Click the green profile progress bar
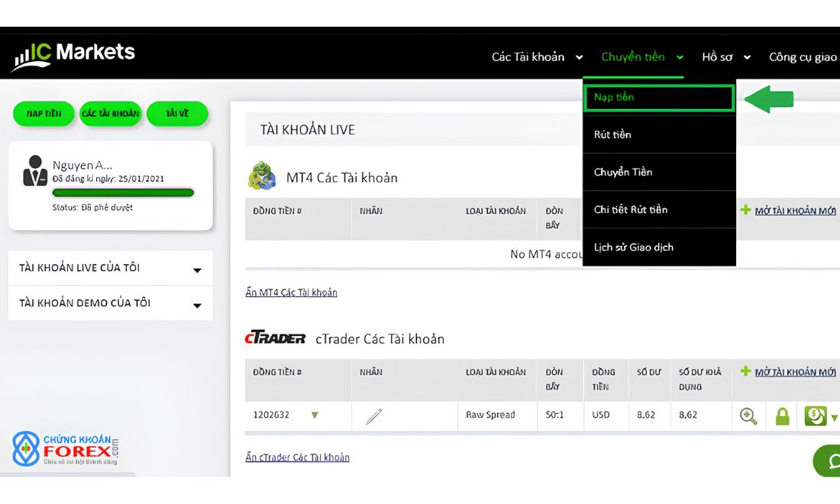 pyautogui.click(x=123, y=192)
